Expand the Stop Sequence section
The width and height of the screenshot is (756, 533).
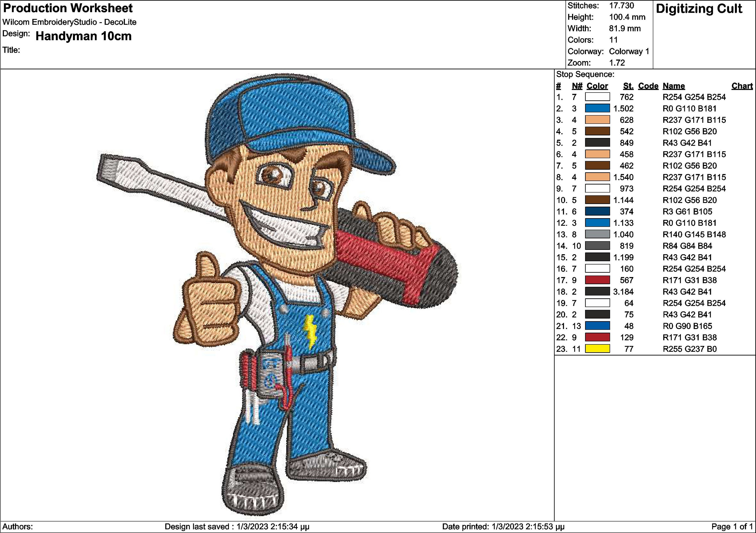point(586,74)
